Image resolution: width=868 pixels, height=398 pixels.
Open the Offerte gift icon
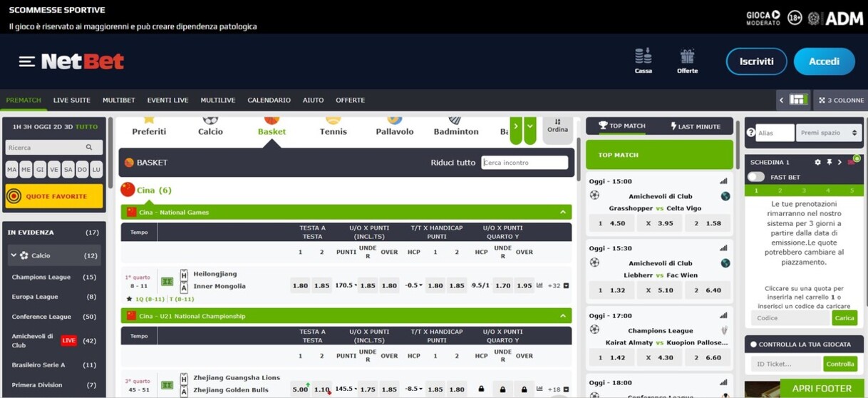coord(687,56)
